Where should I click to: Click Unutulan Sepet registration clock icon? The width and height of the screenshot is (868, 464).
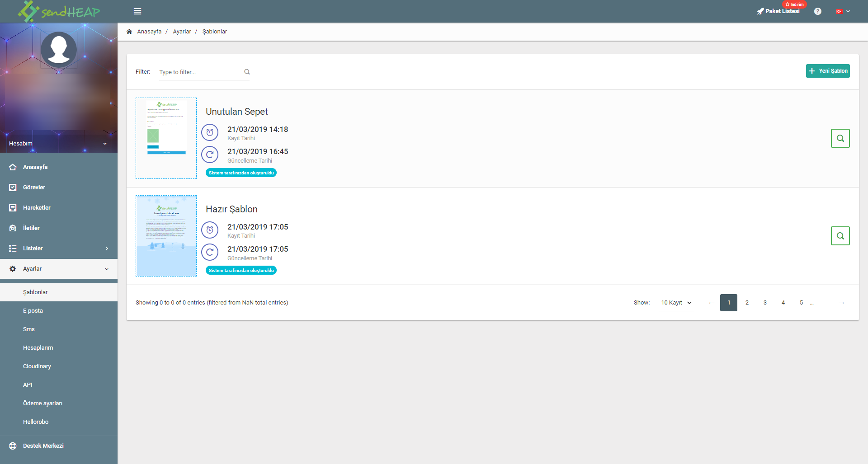coord(210,132)
